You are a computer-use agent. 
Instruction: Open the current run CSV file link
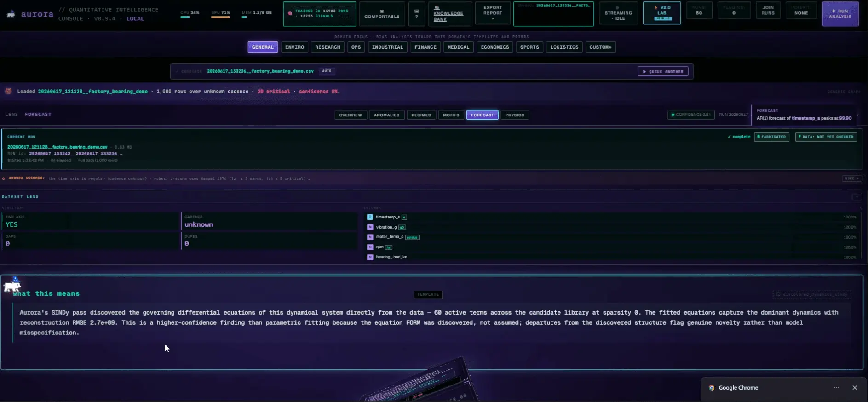[x=57, y=147]
